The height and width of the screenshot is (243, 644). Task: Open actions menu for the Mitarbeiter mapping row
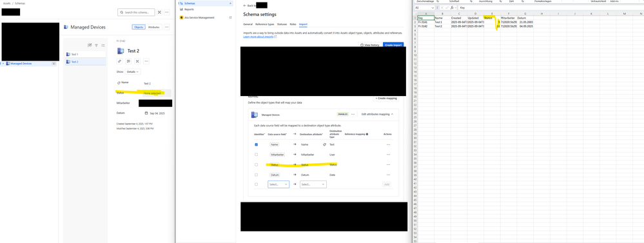click(388, 155)
